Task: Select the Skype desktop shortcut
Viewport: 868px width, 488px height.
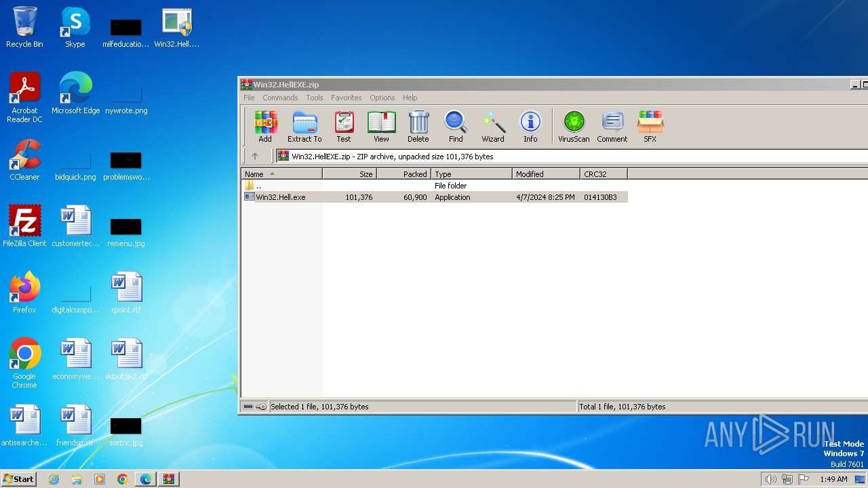Action: 75,28
